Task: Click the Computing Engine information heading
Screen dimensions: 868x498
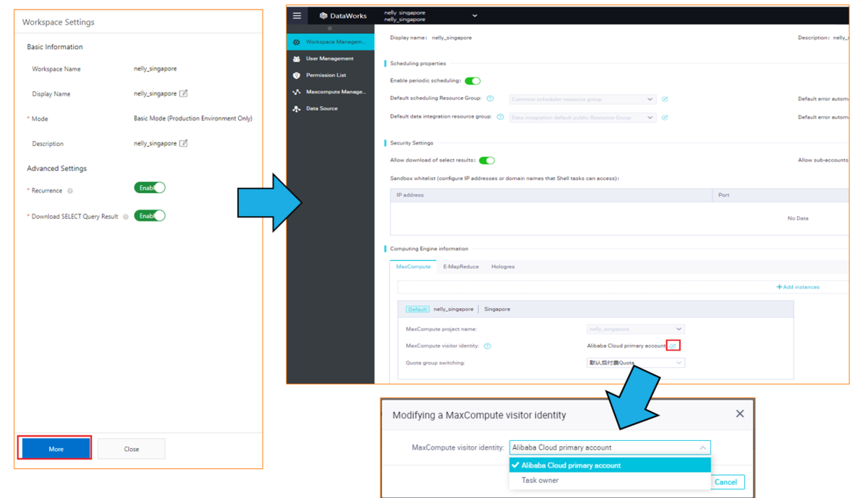Action: [x=429, y=249]
